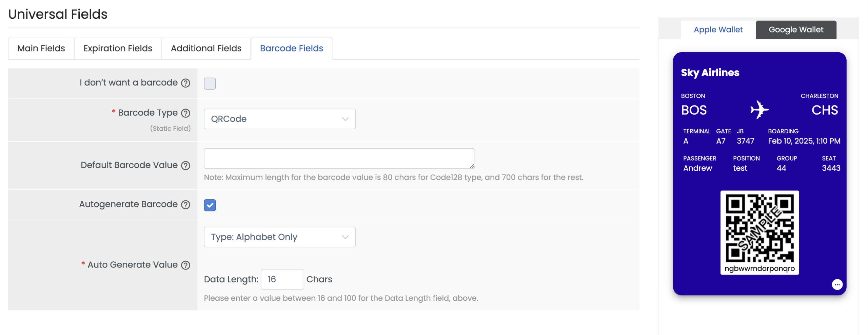Click help icon next to 'I don't want a barcode'

pyautogui.click(x=185, y=83)
